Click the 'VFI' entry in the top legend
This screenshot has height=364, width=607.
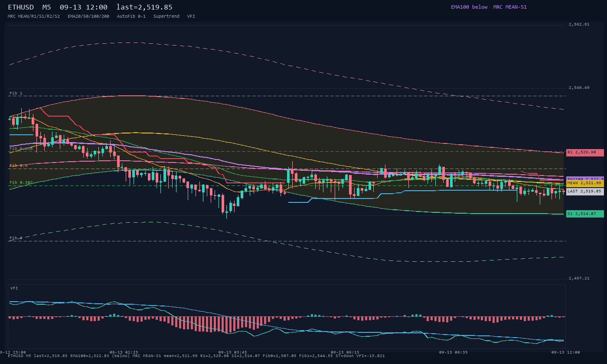click(191, 16)
